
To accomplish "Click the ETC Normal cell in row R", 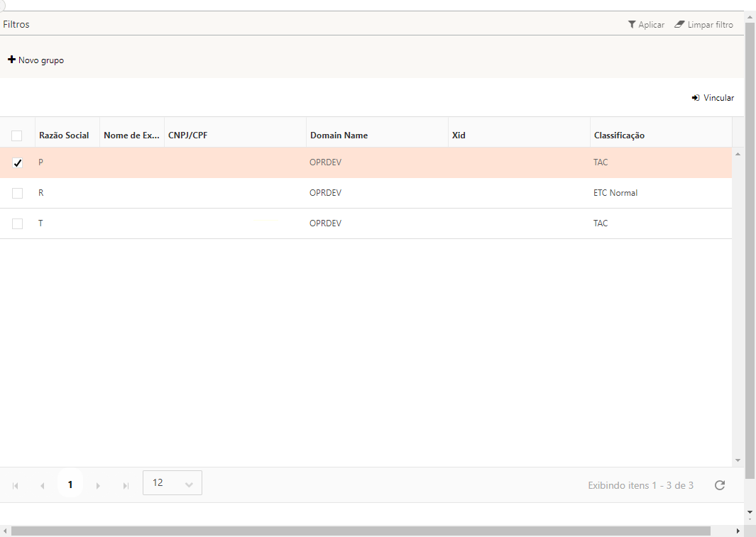I will 615,193.
